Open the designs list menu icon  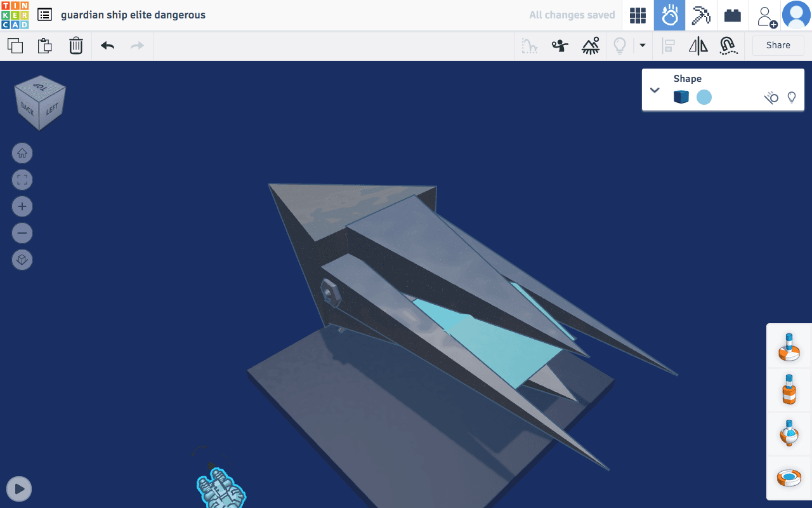pyautogui.click(x=44, y=15)
